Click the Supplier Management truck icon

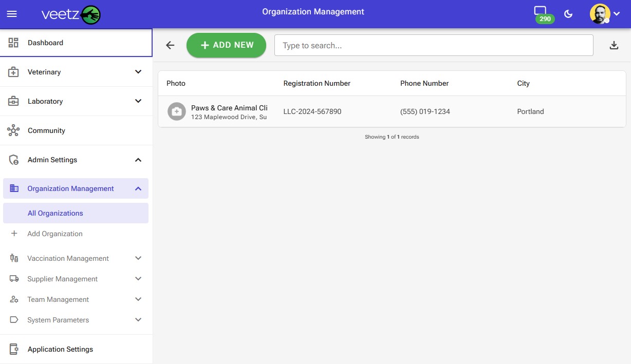(14, 279)
